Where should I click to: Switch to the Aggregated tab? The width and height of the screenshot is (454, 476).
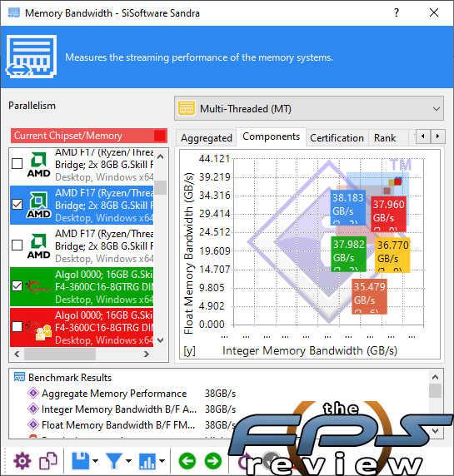point(207,138)
